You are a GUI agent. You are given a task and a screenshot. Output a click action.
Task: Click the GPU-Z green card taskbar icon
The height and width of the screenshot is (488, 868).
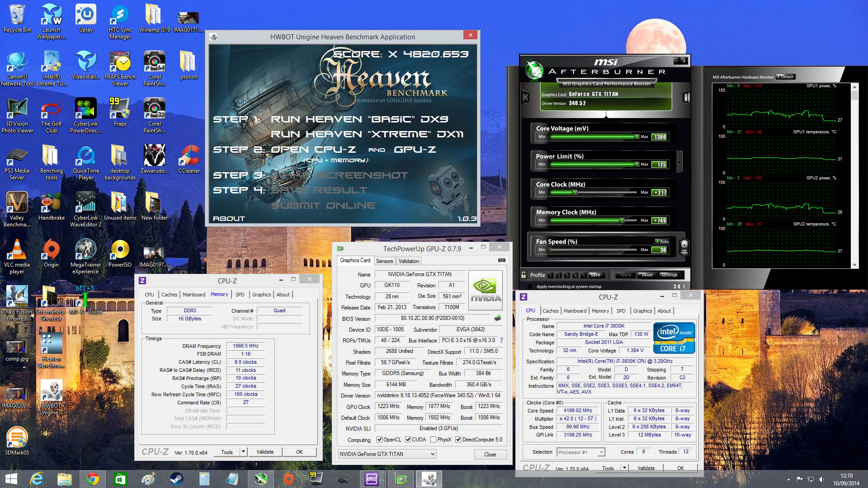click(401, 479)
